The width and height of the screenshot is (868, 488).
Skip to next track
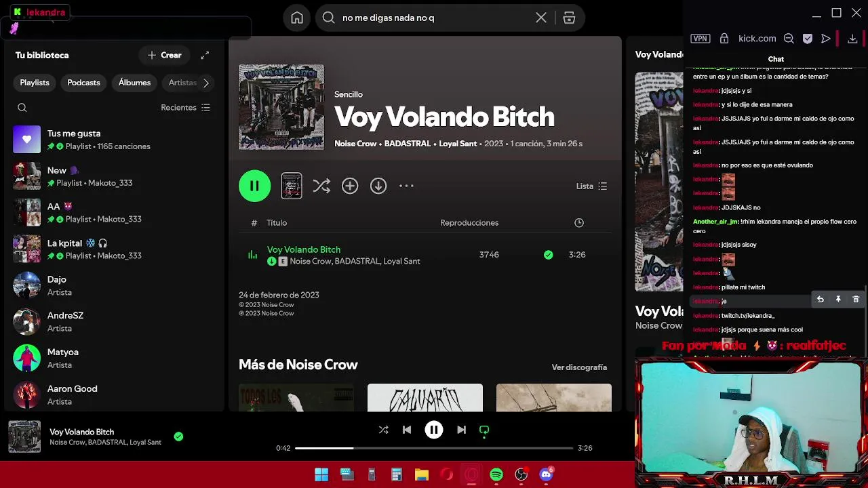tap(461, 430)
